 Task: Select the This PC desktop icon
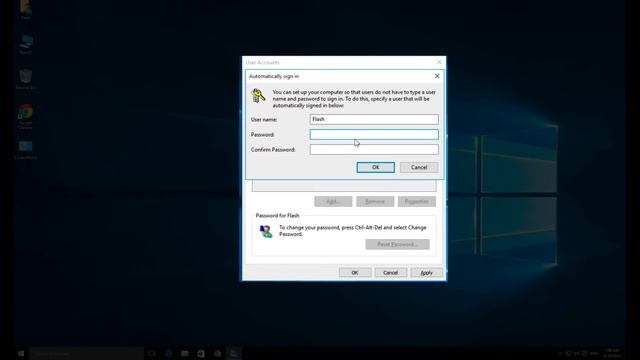[25, 44]
